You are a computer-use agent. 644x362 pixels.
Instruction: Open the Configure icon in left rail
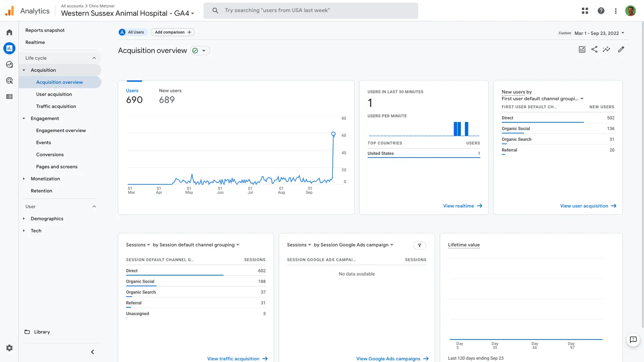tap(9, 97)
